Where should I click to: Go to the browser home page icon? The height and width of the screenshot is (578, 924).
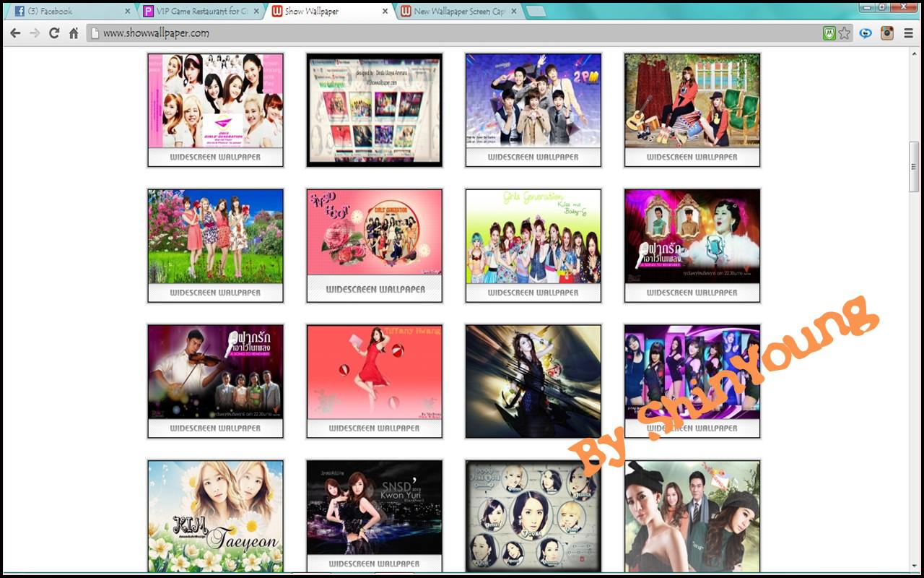(74, 33)
